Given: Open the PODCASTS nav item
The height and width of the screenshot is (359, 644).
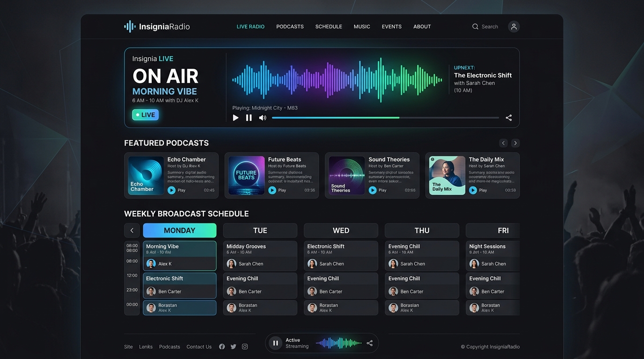Looking at the screenshot, I should coord(290,27).
